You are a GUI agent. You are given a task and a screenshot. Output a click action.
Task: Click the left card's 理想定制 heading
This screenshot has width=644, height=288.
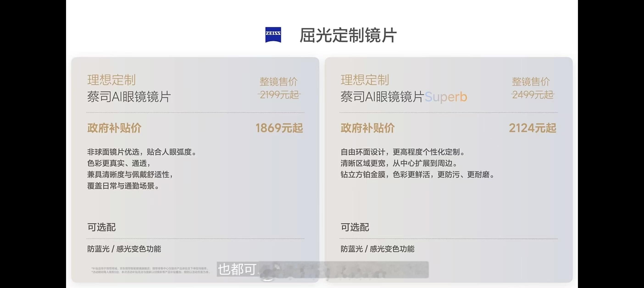[x=111, y=80]
